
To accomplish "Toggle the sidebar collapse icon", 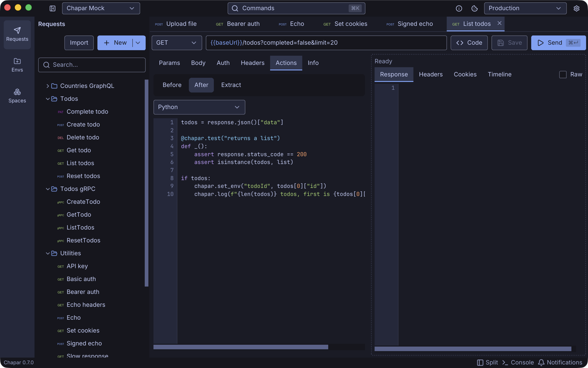I will (x=53, y=8).
